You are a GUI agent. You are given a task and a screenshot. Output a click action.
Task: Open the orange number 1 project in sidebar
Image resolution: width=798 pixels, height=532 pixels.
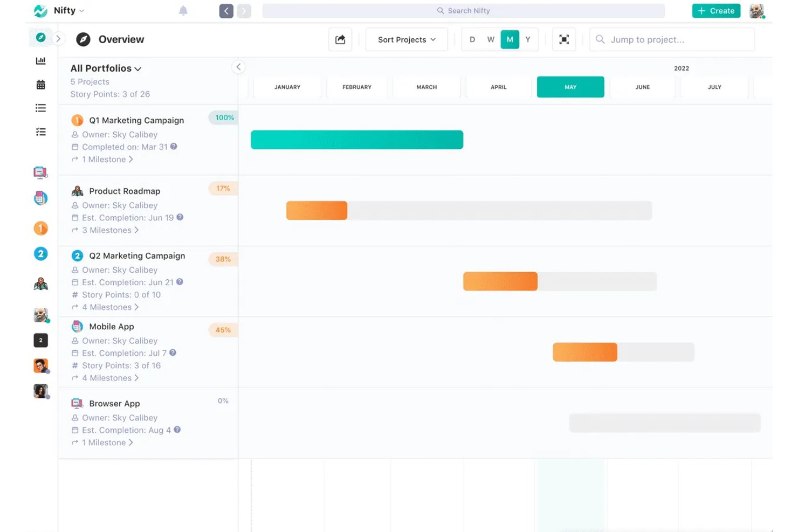click(40, 228)
